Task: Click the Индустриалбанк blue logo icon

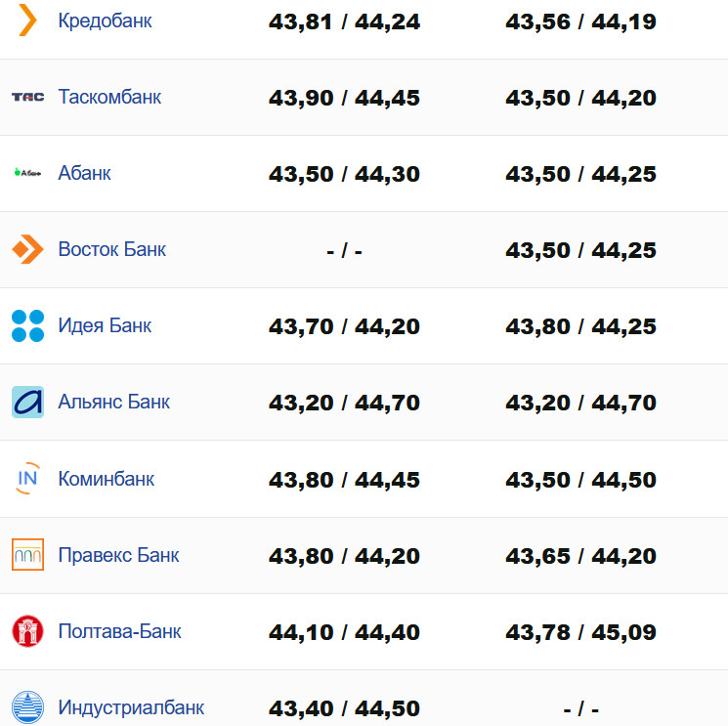Action: [27, 707]
